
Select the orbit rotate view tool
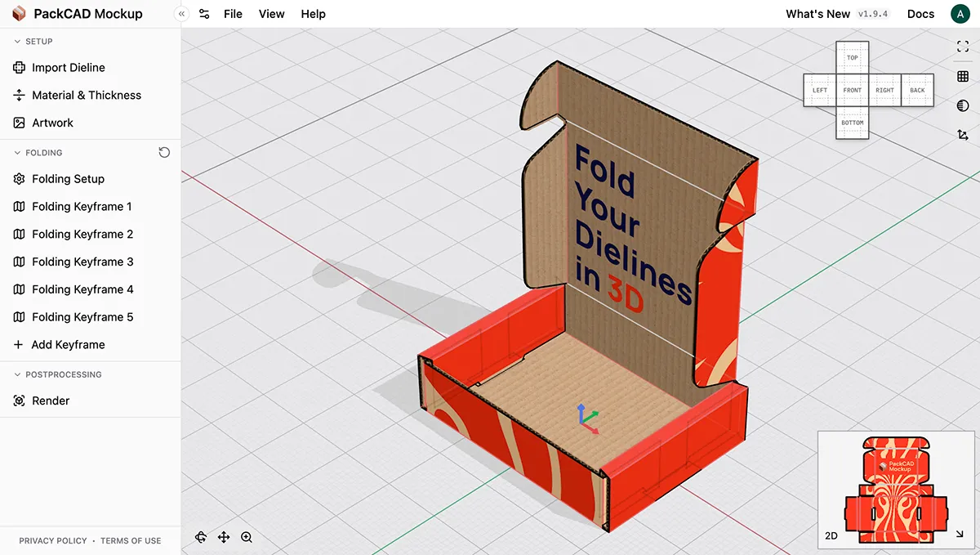(x=201, y=537)
